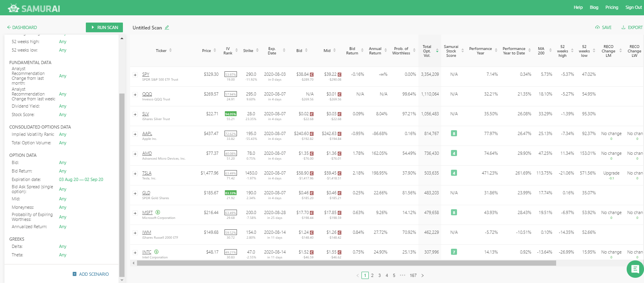
Task: Click the table's horizontal scrollbar
Action: (x=346, y=263)
